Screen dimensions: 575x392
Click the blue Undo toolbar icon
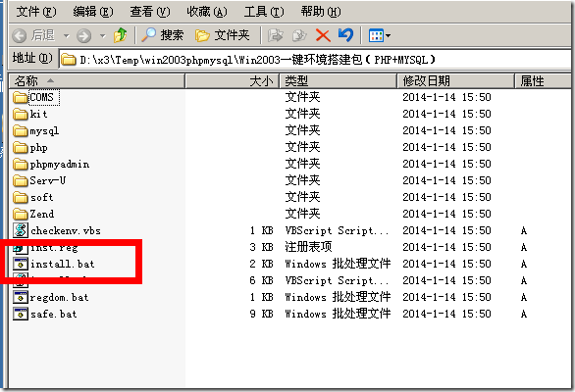point(345,35)
